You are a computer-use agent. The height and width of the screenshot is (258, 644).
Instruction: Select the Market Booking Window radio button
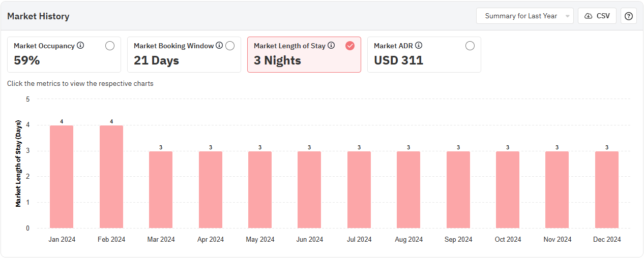click(x=230, y=46)
